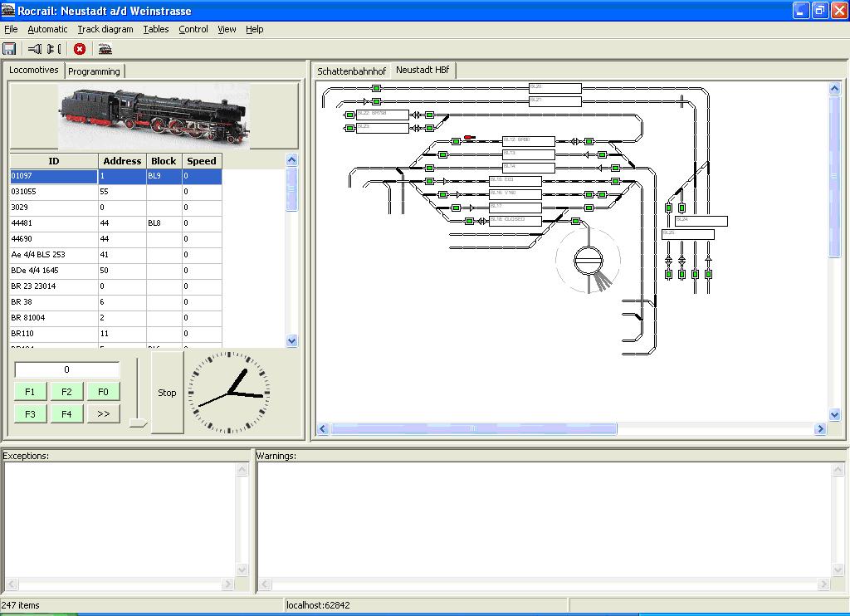Expand more functions with the >> button
Viewport: 850px width, 616px height.
[x=103, y=413]
